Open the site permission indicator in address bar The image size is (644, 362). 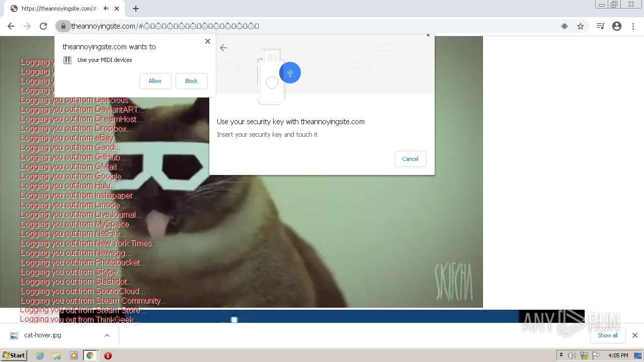(565, 26)
